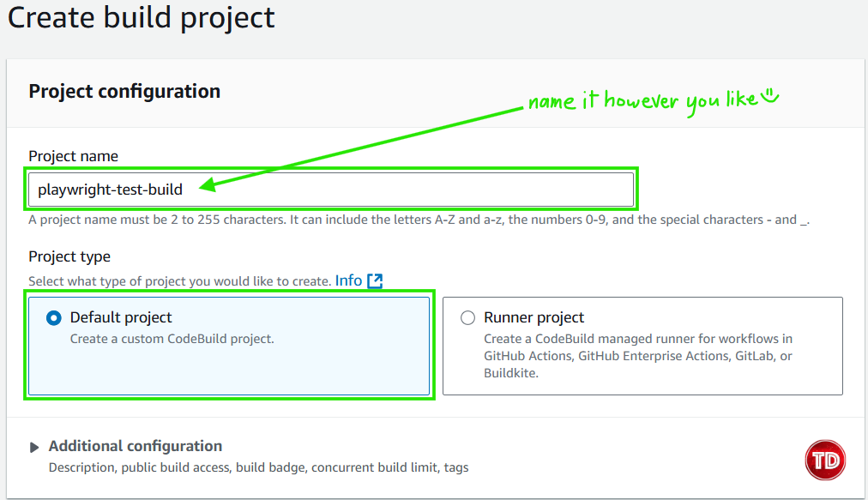Image resolution: width=868 pixels, height=500 pixels.
Task: Click the Project type label
Action: (69, 256)
